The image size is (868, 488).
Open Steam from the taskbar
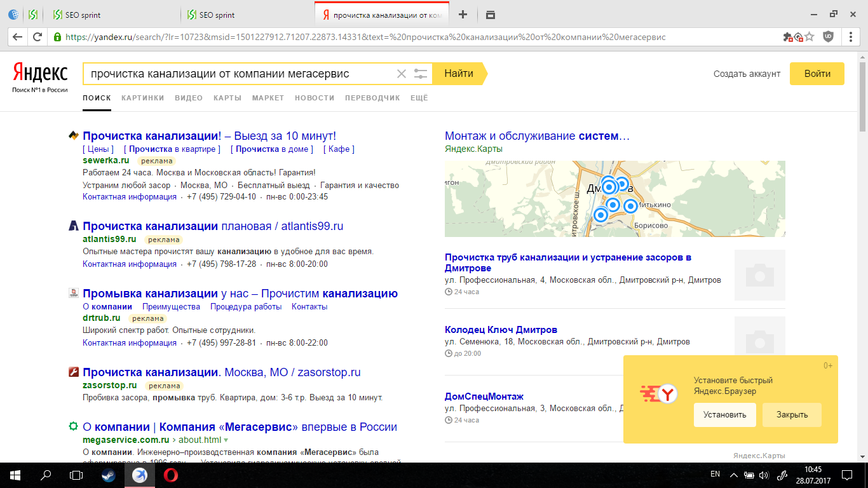pyautogui.click(x=109, y=475)
